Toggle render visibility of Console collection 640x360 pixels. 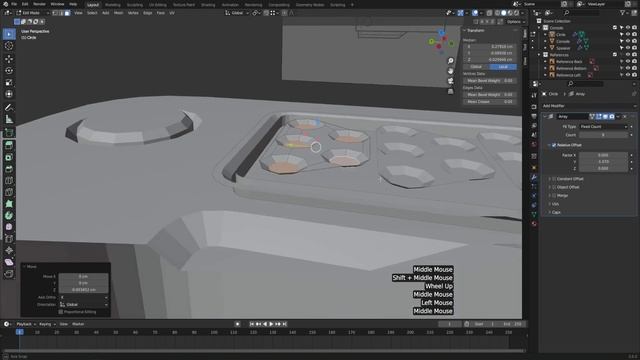(634, 28)
